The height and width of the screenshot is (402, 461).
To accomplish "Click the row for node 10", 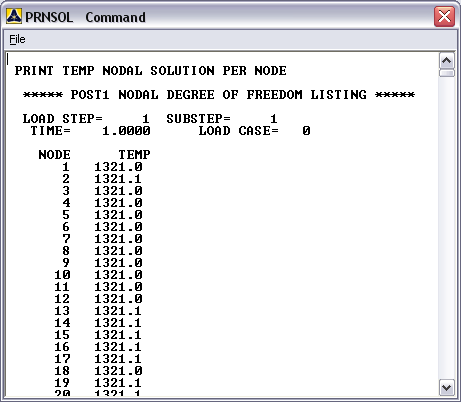I will 98,275.
